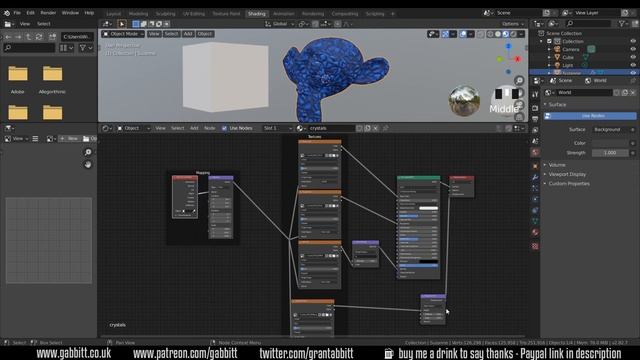Click the image editor zoom icon

point(88,152)
